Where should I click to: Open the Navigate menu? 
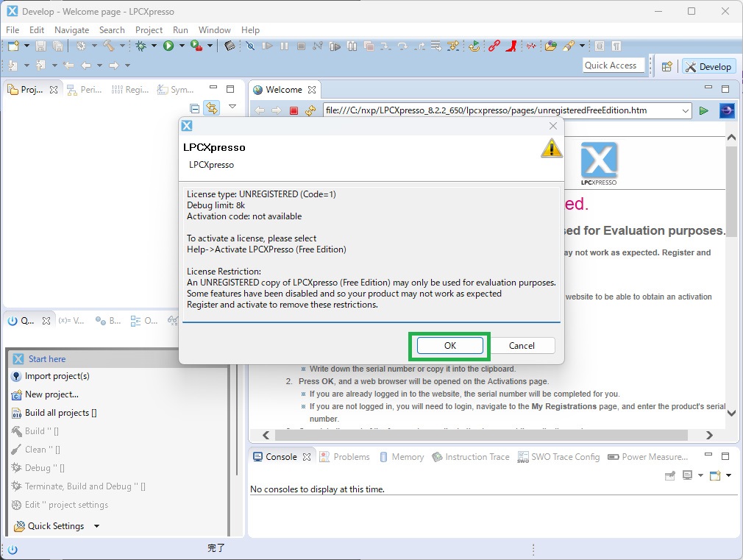[71, 29]
